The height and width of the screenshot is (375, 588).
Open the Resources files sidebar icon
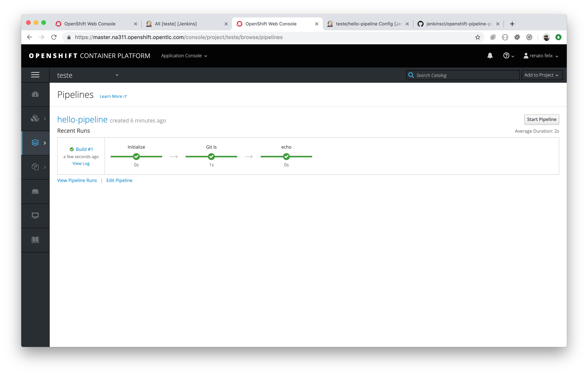pos(35,167)
